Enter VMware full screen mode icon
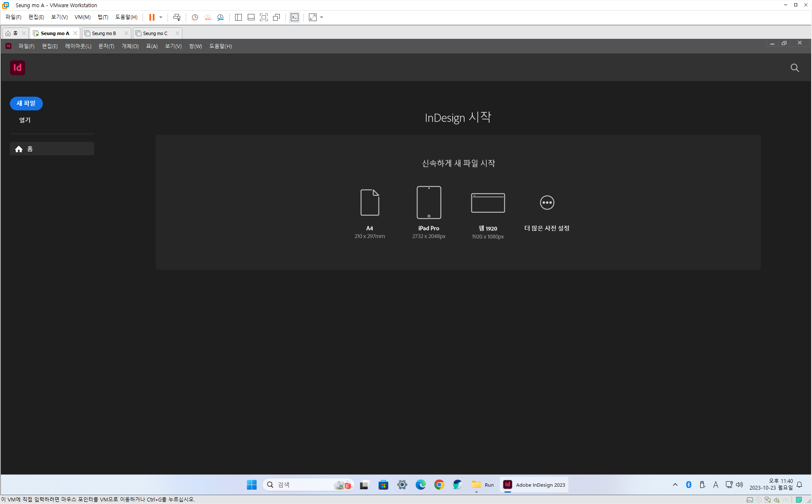This screenshot has height=504, width=812. 264,17
